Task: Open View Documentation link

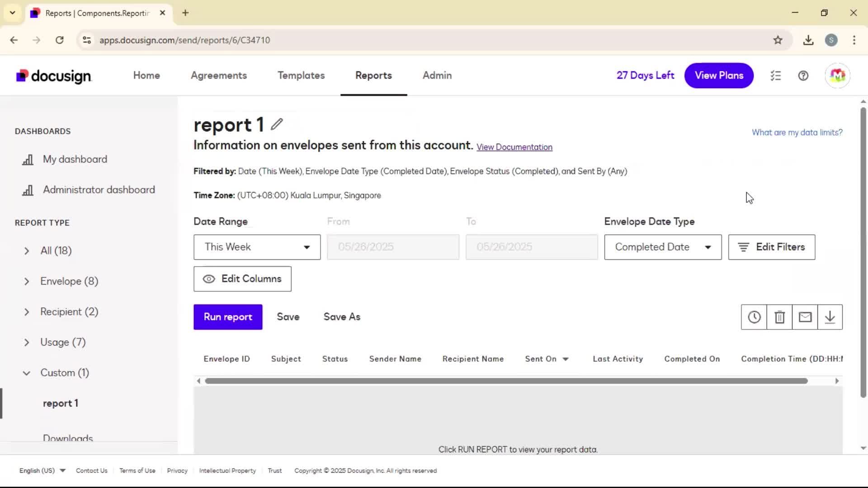Action: (514, 147)
